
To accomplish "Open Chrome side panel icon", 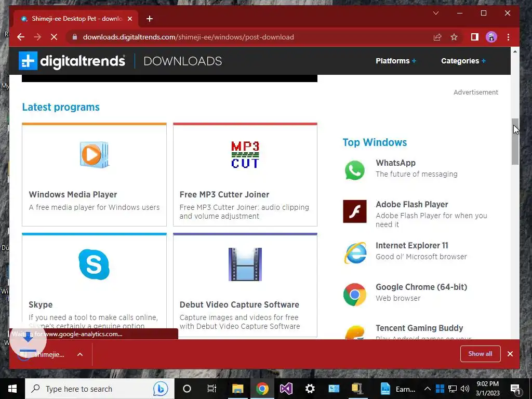I will pos(475,37).
